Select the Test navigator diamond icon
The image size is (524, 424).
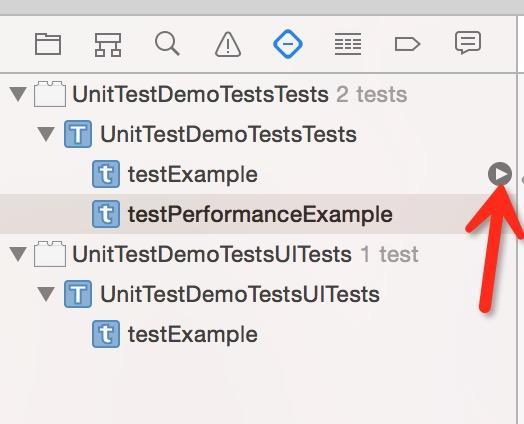tap(288, 44)
